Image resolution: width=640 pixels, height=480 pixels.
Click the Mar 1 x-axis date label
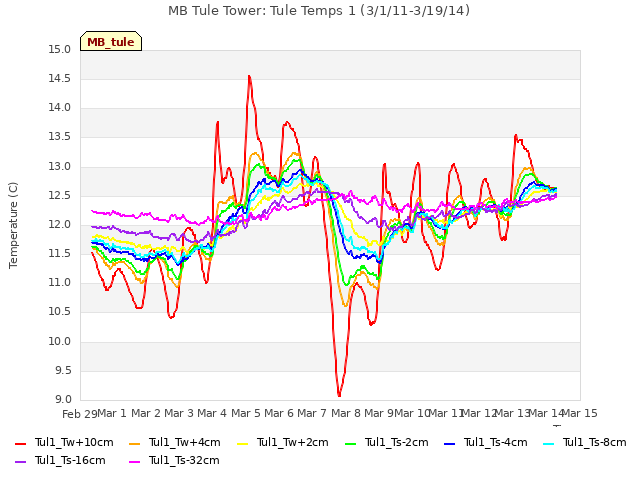pos(112,413)
